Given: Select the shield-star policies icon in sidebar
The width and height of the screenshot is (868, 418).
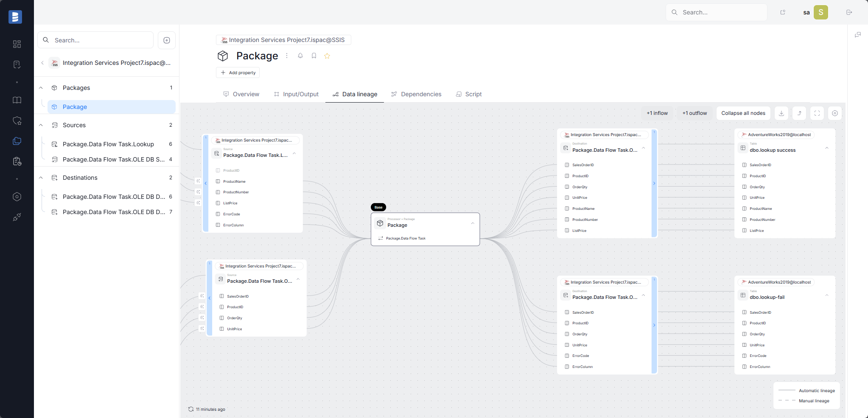Looking at the screenshot, I should click(17, 121).
